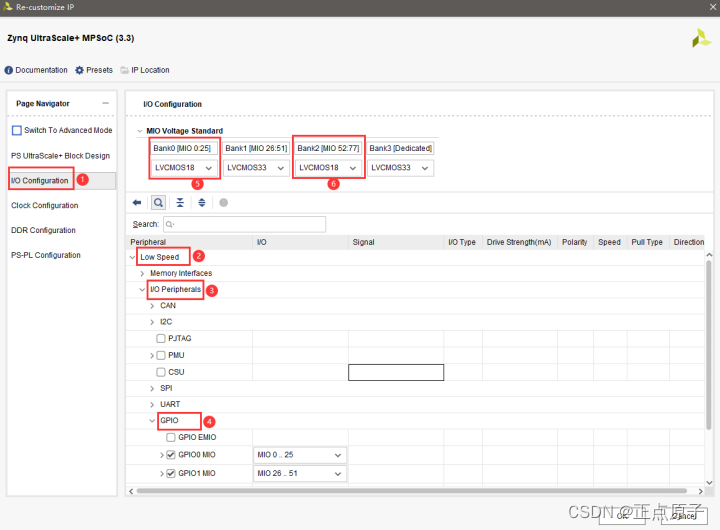Screen dimensions: 720x530
Task: Expand the CAN peripheral node
Action: tap(152, 306)
